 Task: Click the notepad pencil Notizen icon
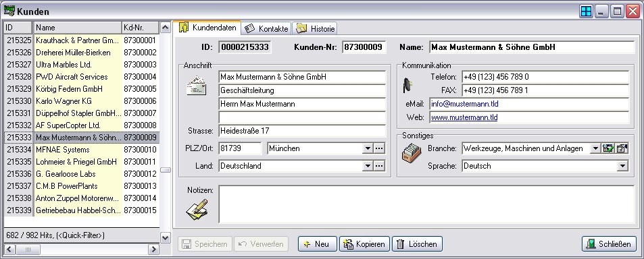tap(197, 209)
